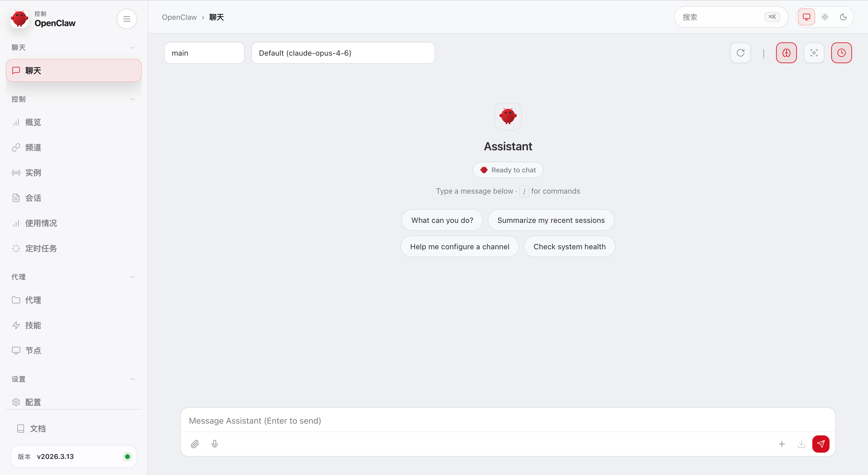Click the focus mode frame icon
The height and width of the screenshot is (475, 868).
point(814,53)
